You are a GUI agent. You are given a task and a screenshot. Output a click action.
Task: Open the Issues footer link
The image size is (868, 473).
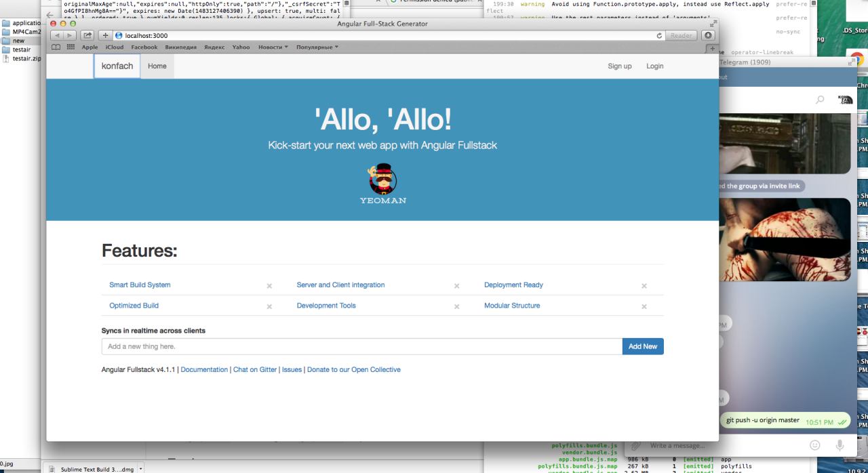(292, 370)
